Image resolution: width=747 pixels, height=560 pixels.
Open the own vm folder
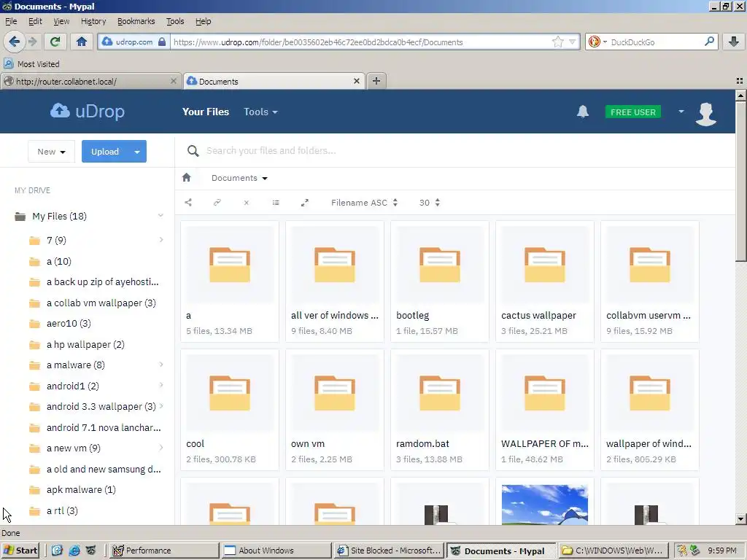[334, 410]
